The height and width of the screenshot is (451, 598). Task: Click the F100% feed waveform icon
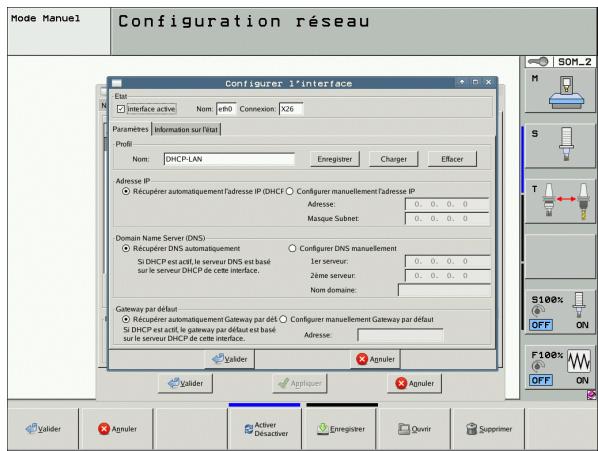579,361
